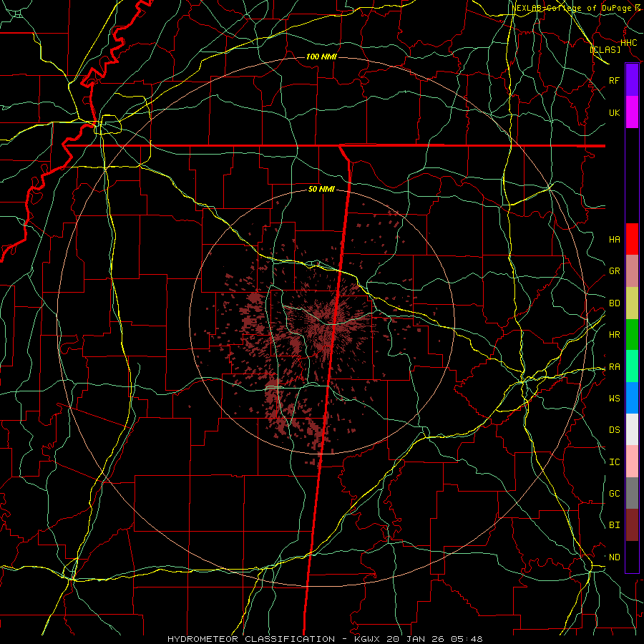Viewport: 644px width, 644px height.
Task: Click the UK magenta legend swatch
Action: (x=632, y=112)
